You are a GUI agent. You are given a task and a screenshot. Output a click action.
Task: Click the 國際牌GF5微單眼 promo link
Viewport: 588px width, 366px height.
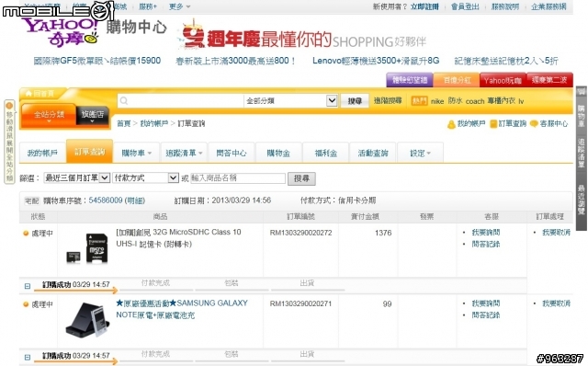point(97,61)
